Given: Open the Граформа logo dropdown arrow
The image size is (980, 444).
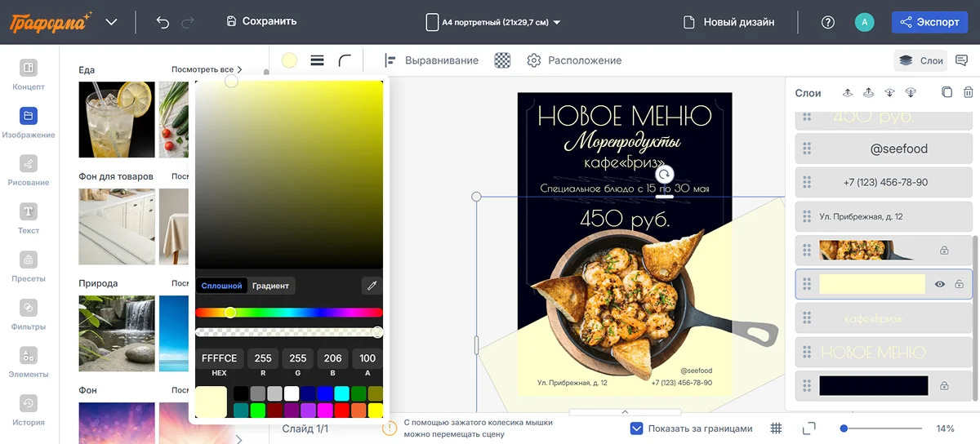Looking at the screenshot, I should coord(112,22).
